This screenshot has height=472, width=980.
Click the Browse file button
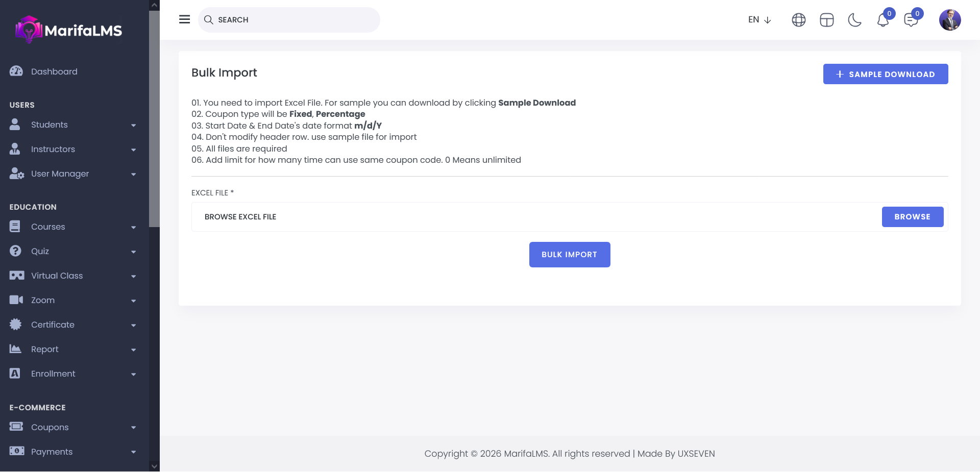coord(912,217)
